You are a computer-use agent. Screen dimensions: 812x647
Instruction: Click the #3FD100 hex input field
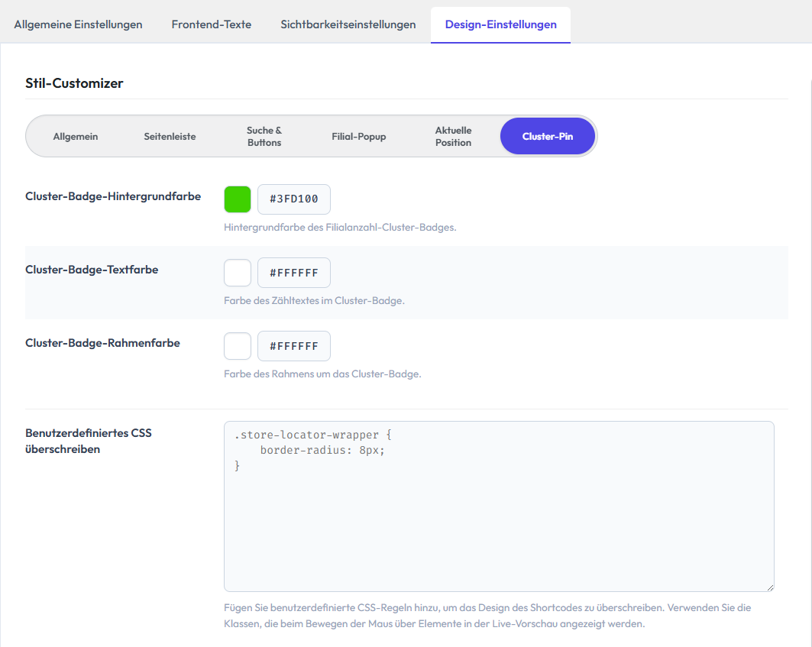tap(294, 199)
